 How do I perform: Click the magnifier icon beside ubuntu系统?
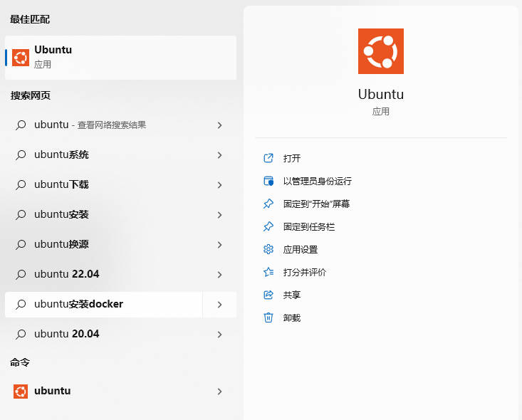pyautogui.click(x=21, y=155)
